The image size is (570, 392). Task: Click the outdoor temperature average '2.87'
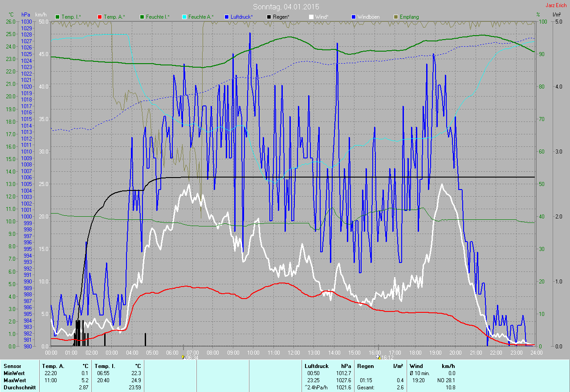83,388
